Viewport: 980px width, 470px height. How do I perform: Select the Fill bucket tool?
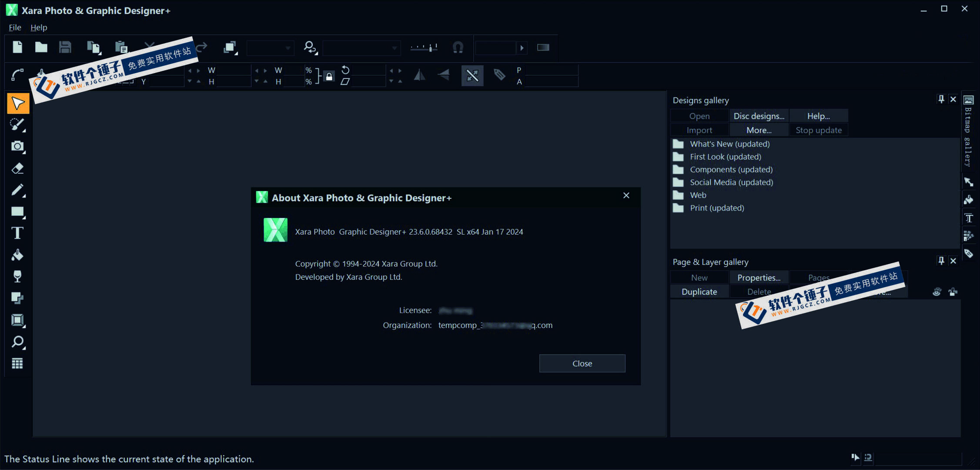[18, 255]
